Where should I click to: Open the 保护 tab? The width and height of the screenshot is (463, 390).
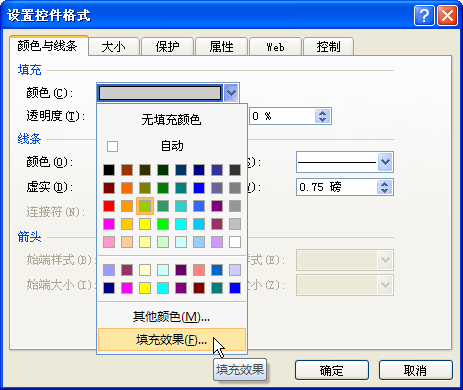[168, 46]
